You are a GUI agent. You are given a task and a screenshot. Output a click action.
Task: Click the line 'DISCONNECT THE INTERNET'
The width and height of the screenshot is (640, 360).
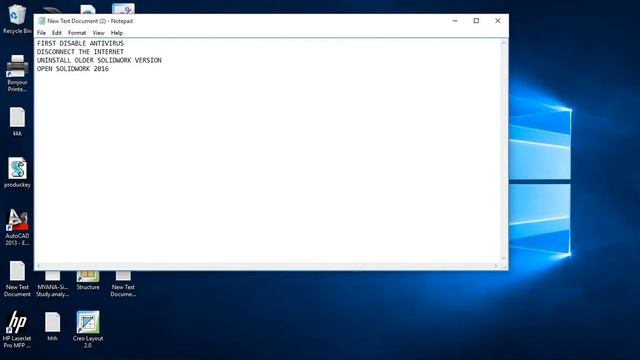[80, 52]
